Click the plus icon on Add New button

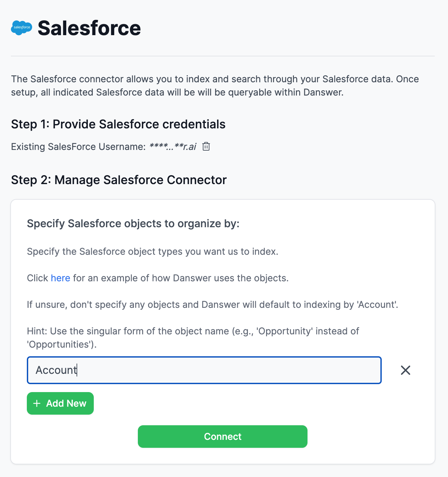36,403
